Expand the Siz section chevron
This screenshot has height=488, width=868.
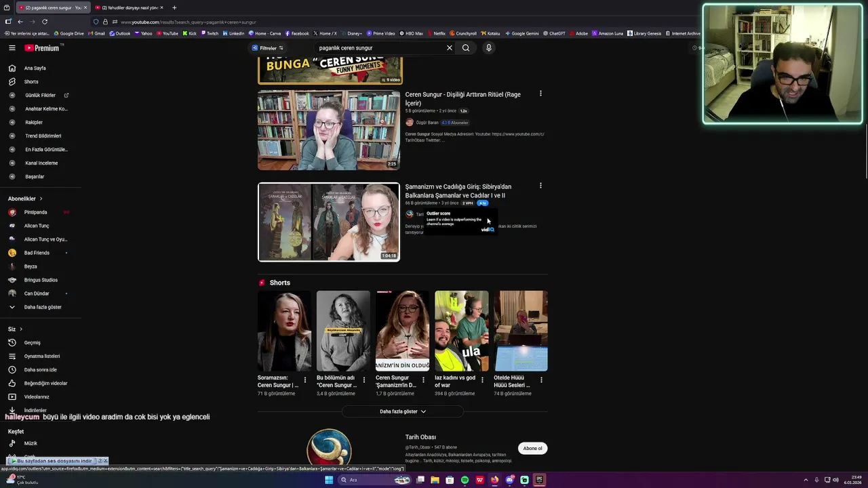[x=21, y=329]
